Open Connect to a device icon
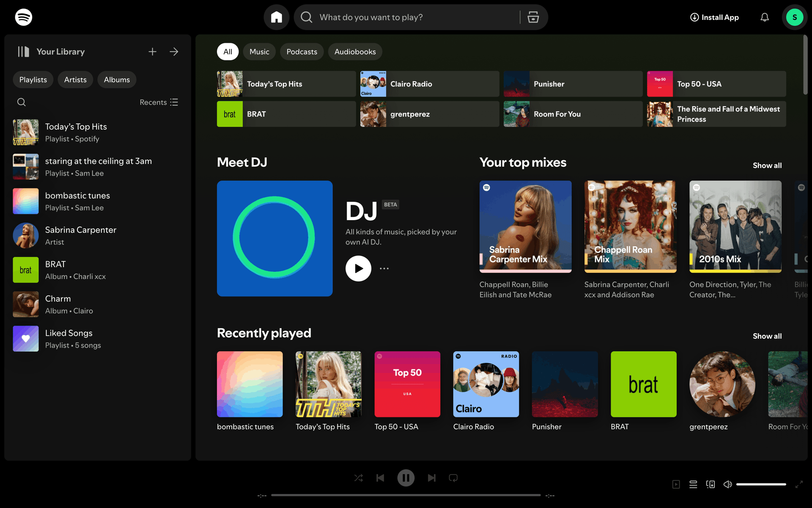 710,484
